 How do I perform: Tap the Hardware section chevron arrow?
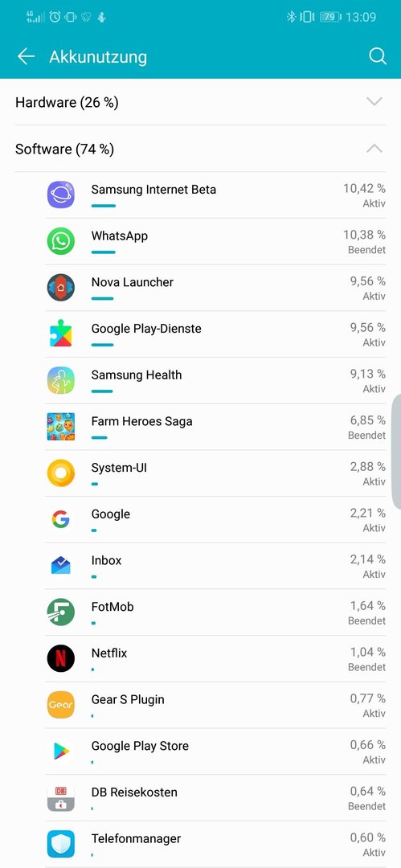click(374, 102)
